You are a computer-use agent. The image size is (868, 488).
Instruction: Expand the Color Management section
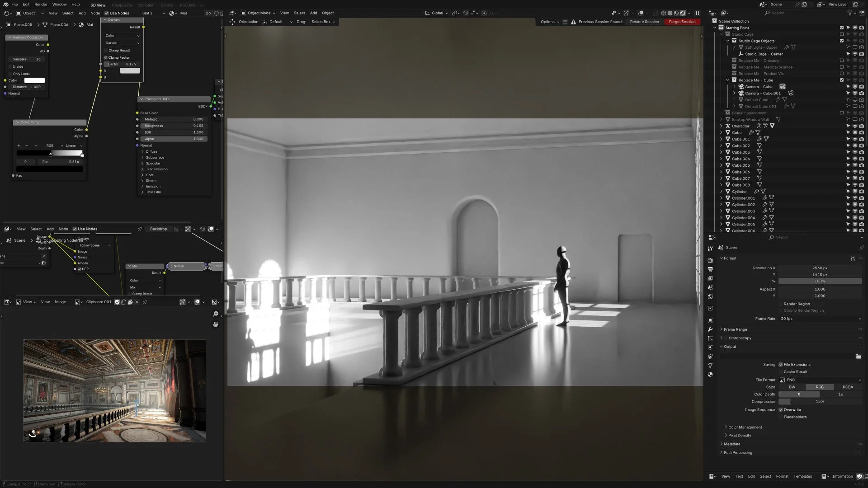click(x=745, y=427)
